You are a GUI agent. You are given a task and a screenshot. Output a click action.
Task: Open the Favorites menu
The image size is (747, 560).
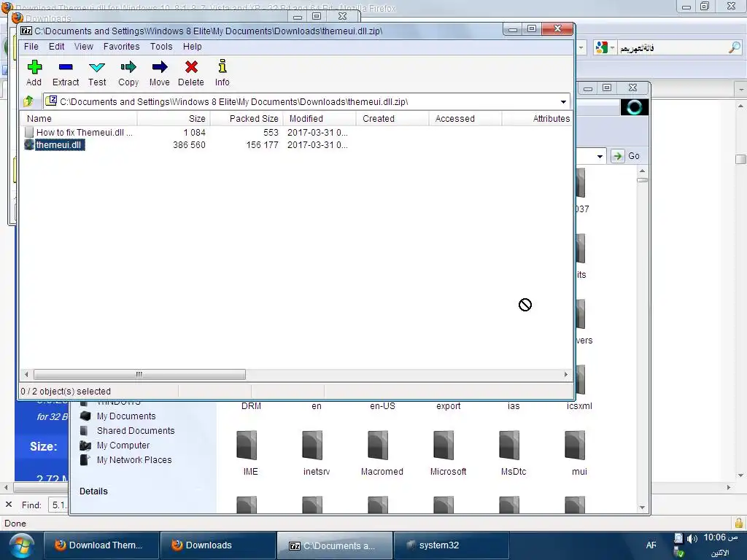click(122, 47)
